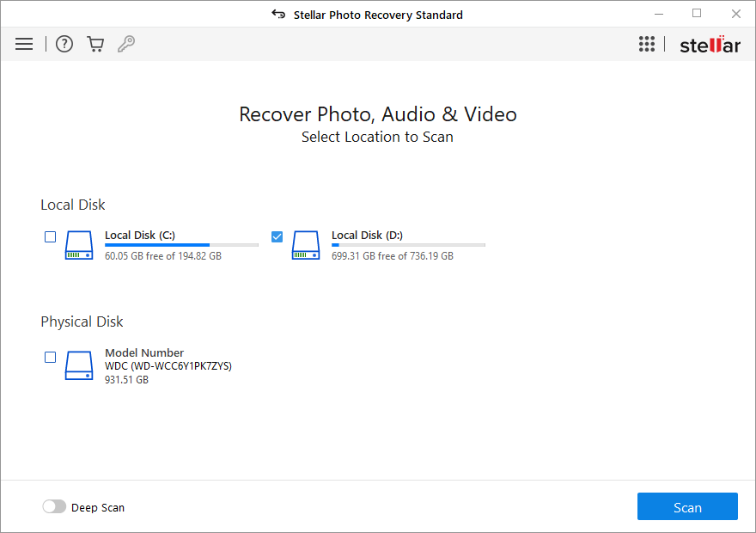This screenshot has width=756, height=533.
Task: Click the C: drive storage usage bar
Action: click(180, 244)
